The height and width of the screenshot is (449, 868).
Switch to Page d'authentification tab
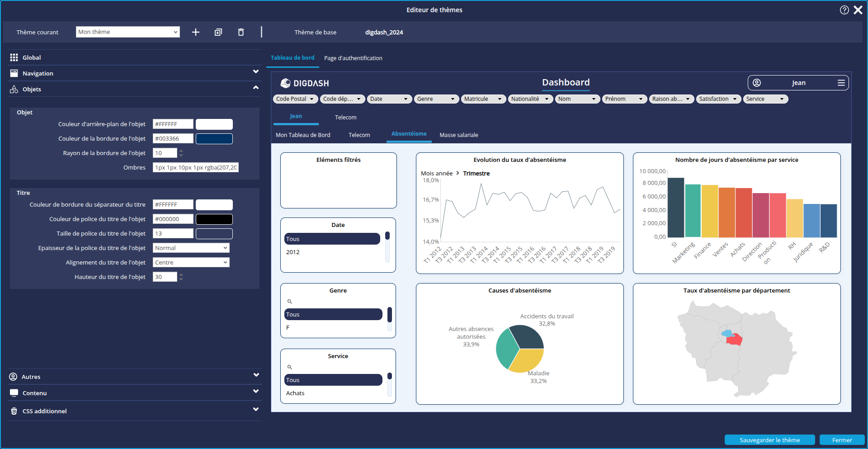pos(353,58)
